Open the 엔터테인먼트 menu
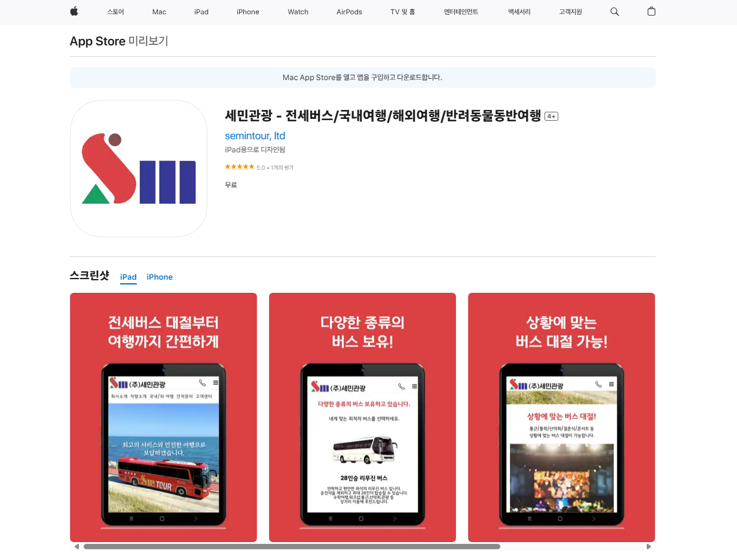 (x=461, y=12)
